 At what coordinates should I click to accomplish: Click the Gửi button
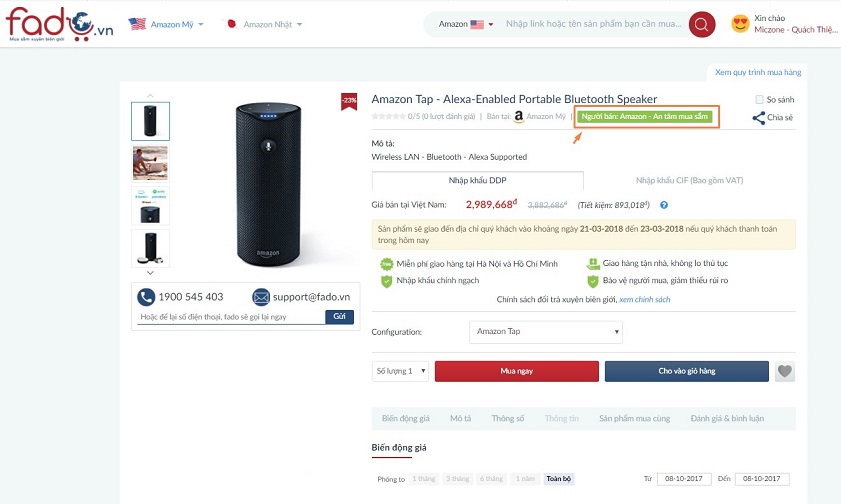pyautogui.click(x=340, y=316)
